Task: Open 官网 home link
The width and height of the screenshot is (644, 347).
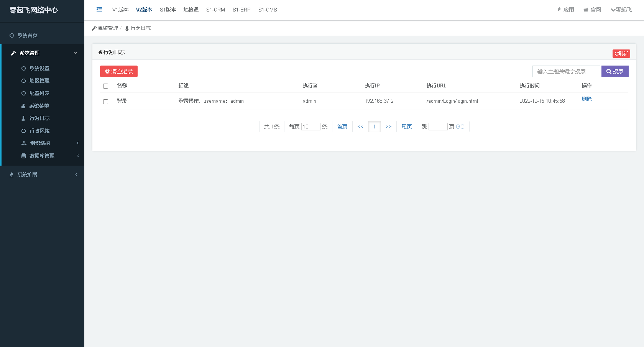Action: click(x=592, y=10)
